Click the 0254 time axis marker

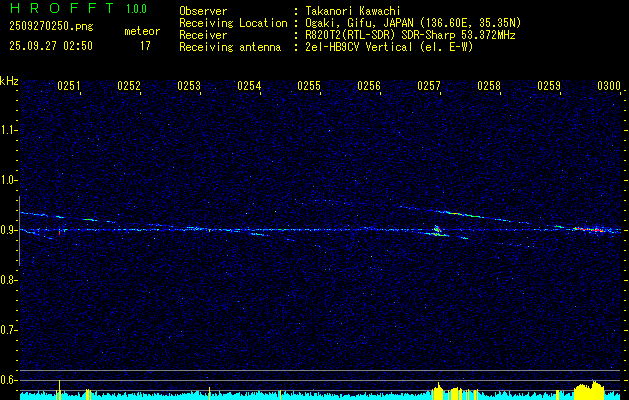tap(249, 86)
